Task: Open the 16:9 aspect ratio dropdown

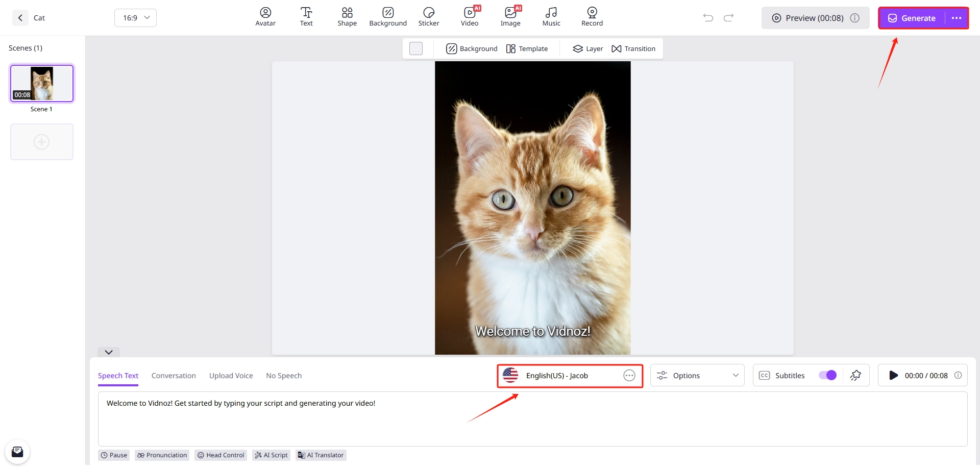Action: [x=135, y=18]
